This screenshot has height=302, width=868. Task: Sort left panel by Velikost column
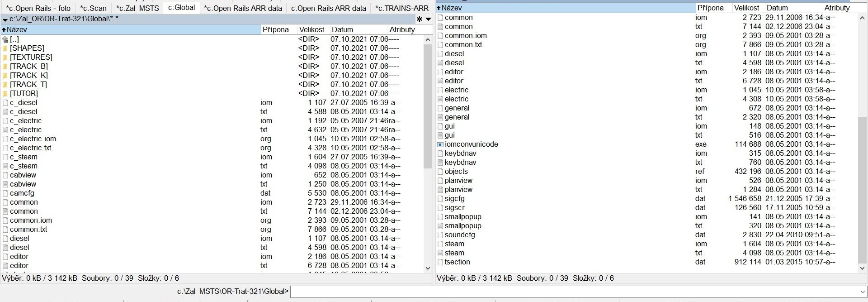(311, 29)
